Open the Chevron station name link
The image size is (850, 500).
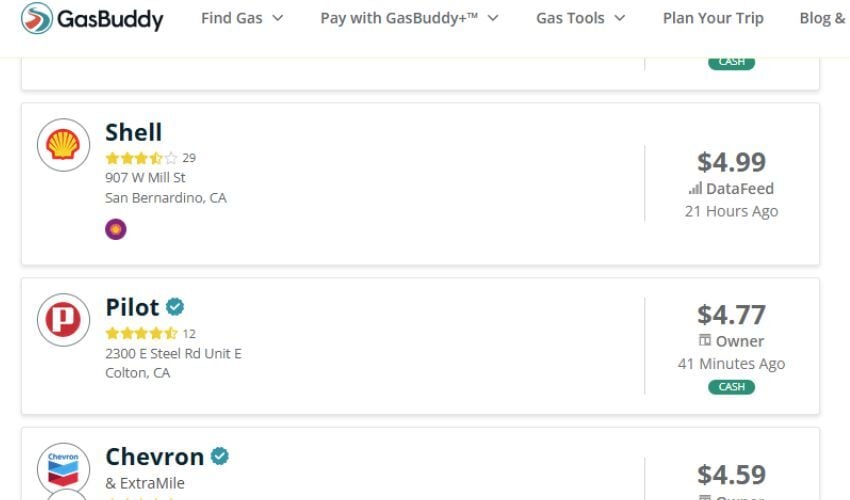(154, 457)
